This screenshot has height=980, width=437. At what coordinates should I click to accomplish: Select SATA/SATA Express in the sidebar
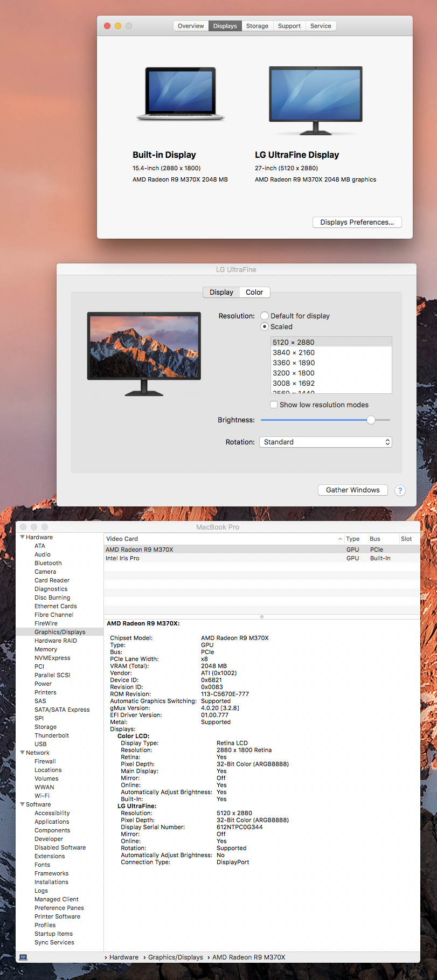click(62, 710)
